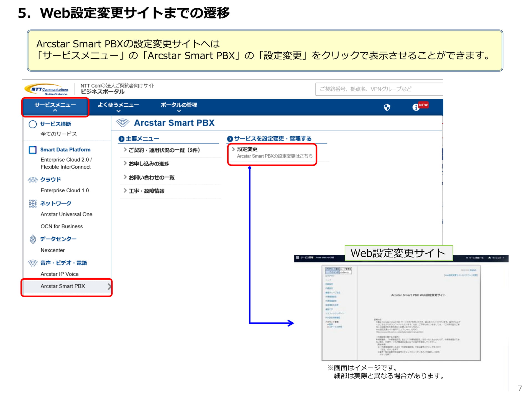Click the ビジネスポータル site title

(103, 92)
